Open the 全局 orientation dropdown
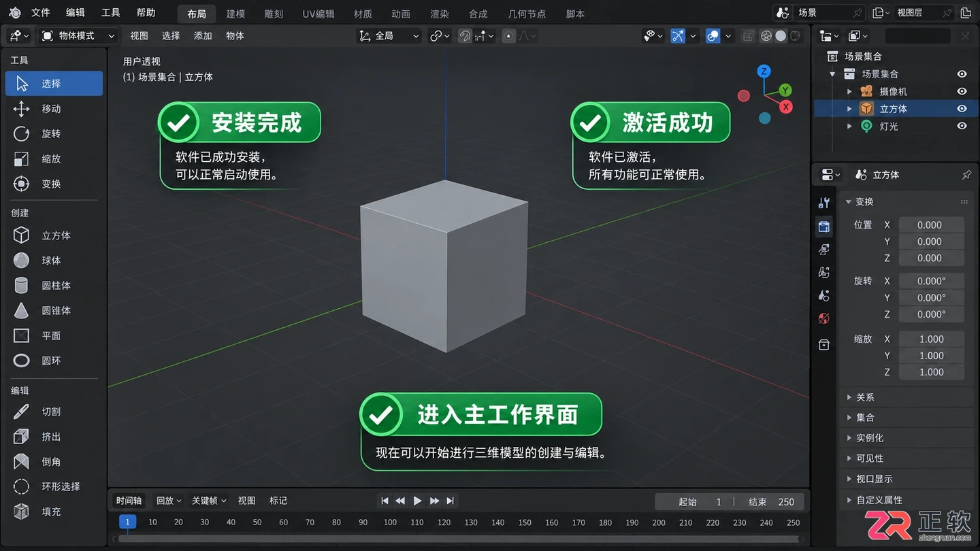980x551 pixels. point(389,36)
